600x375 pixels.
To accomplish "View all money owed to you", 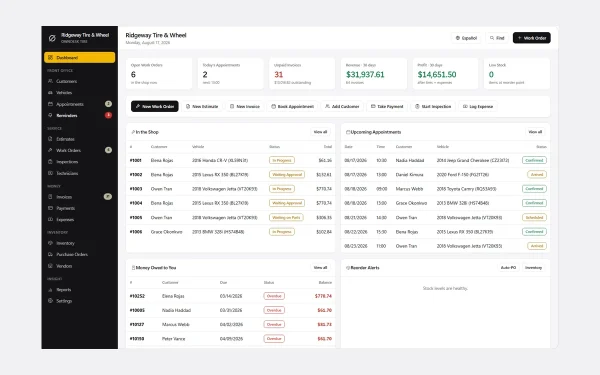I will pos(320,267).
